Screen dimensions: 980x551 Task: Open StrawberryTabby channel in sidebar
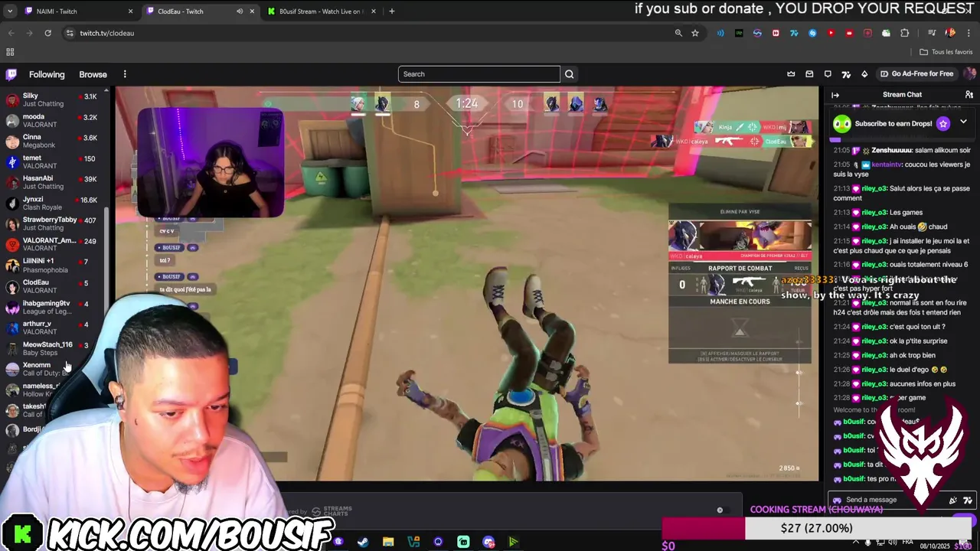[x=52, y=223]
